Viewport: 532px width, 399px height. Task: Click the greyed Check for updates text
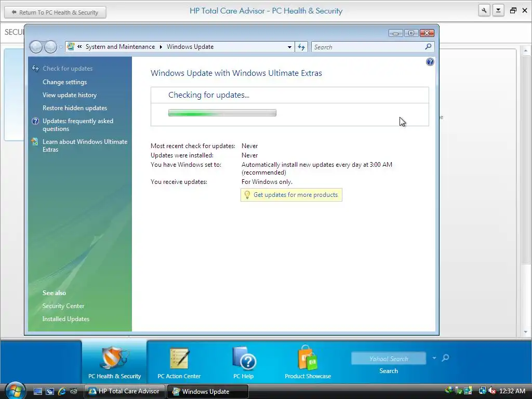click(x=68, y=69)
